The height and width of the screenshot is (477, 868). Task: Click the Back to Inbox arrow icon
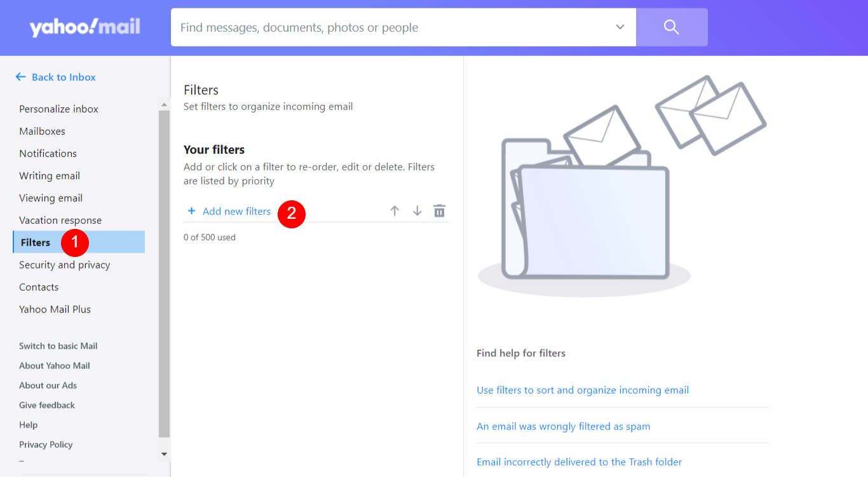click(x=21, y=77)
